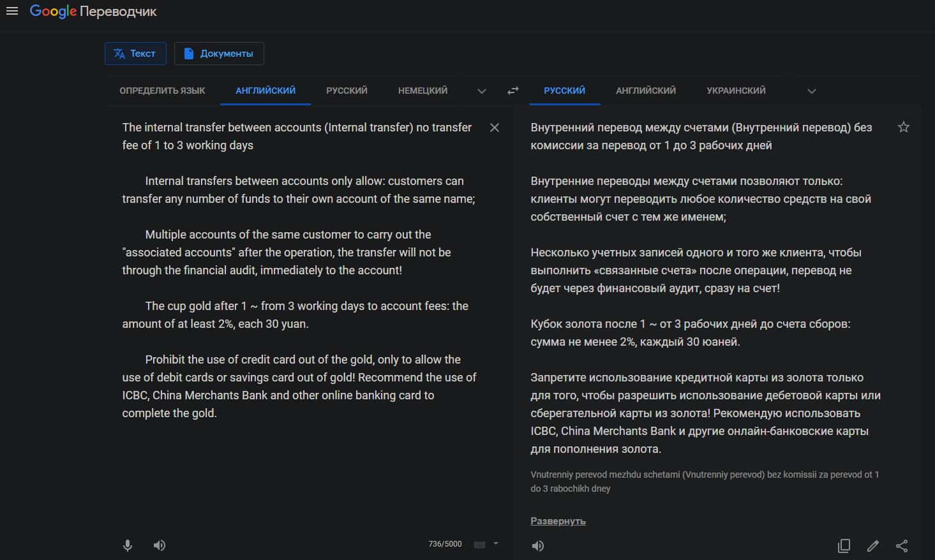Share the translation
Image resolution: width=935 pixels, height=560 pixels.
click(x=902, y=546)
